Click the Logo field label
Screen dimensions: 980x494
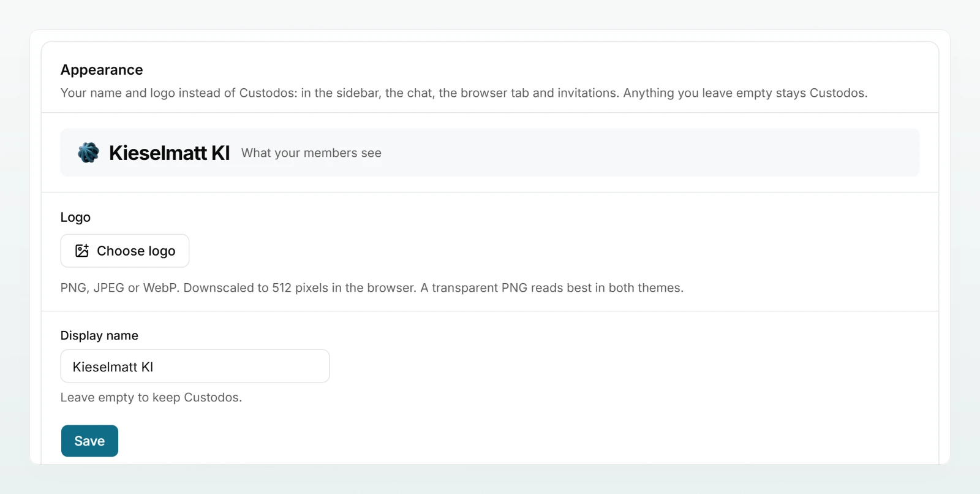(x=75, y=218)
